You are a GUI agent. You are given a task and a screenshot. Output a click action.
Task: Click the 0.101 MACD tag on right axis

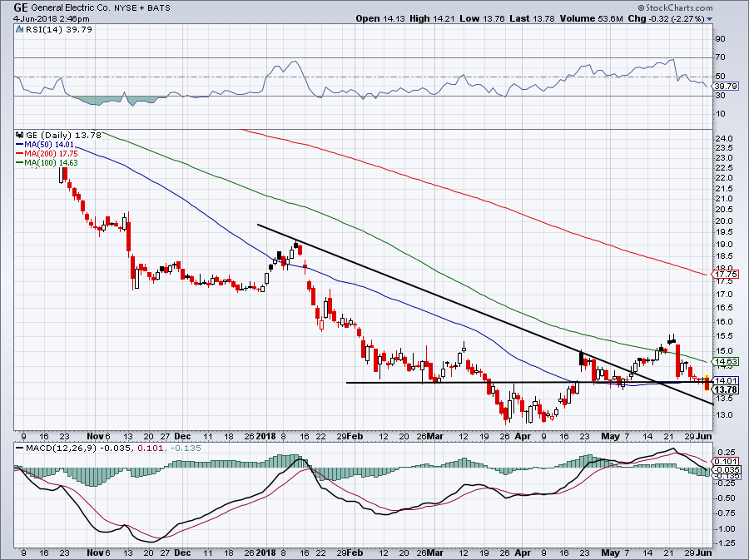coord(726,461)
